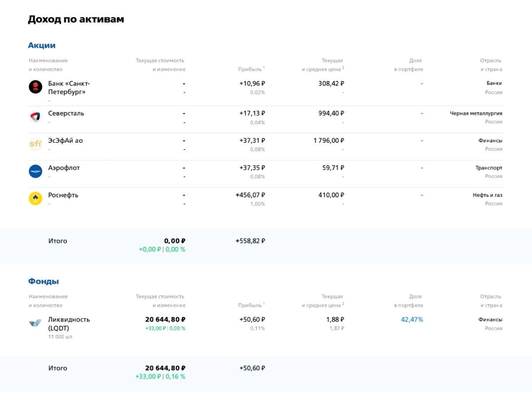Screen dimensions: 532x411
Task: Click the Роснефть profit +456,07 ₽ value
Action: 250,195
